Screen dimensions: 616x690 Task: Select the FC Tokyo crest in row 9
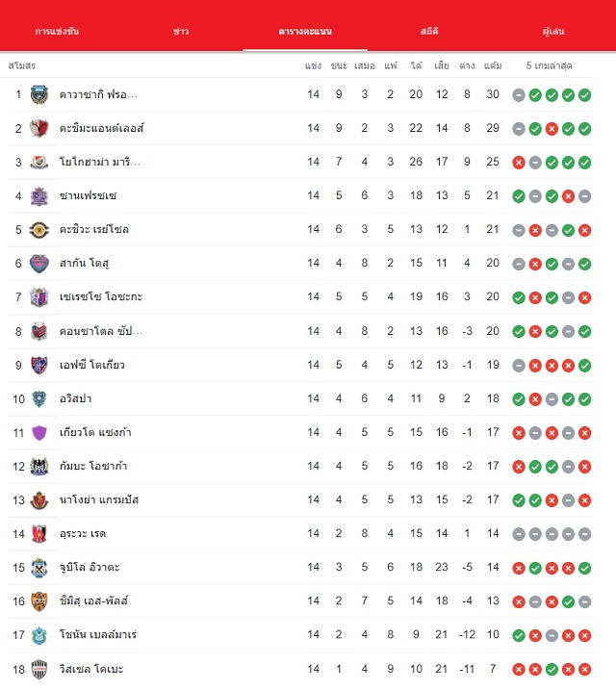click(39, 366)
